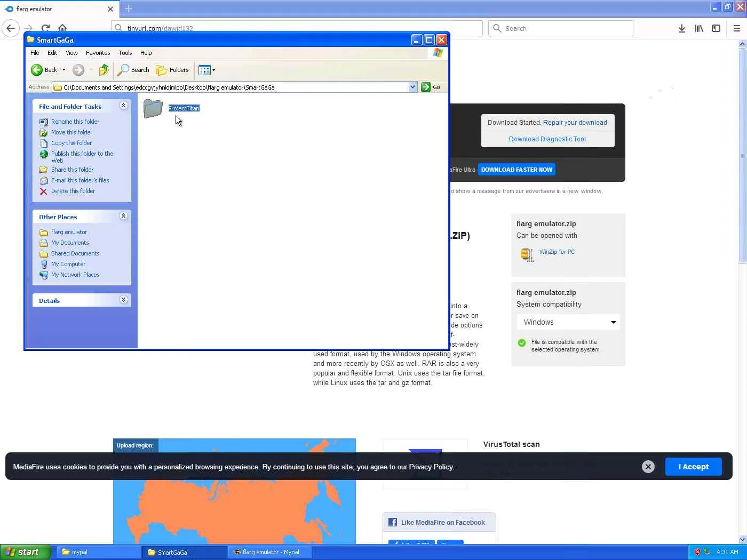Open the browser hamburger menu
The image size is (747, 560).
point(737,28)
